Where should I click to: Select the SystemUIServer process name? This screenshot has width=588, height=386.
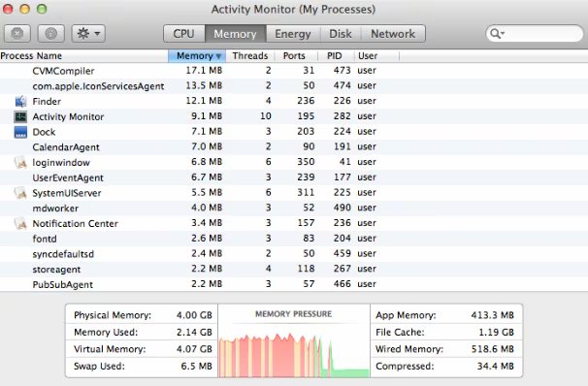point(67,193)
